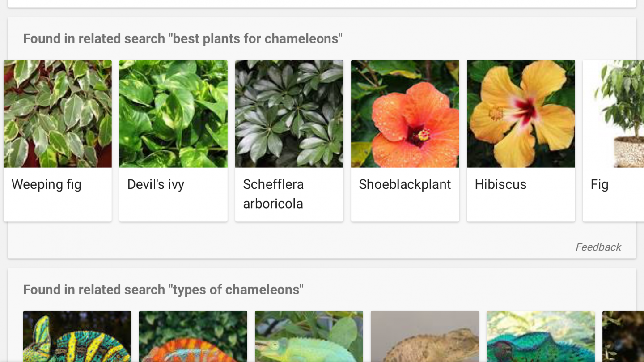Image resolution: width=644 pixels, height=362 pixels.
Task: Open the Devil's ivy plant photo
Action: coord(174,114)
